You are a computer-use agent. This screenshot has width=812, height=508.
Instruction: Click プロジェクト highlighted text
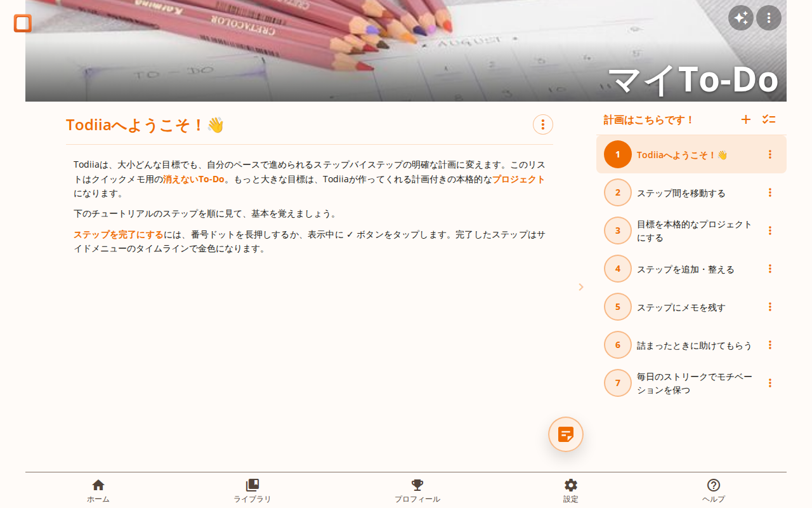(519, 179)
